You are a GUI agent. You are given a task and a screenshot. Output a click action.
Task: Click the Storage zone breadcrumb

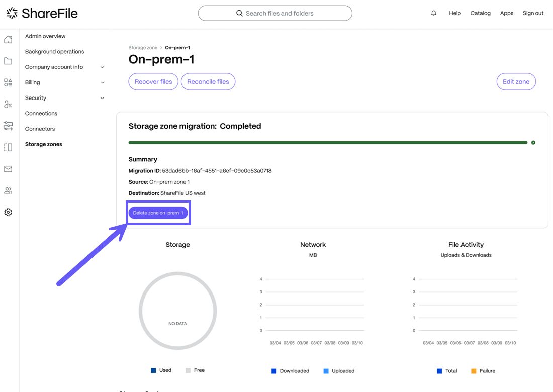(x=143, y=48)
